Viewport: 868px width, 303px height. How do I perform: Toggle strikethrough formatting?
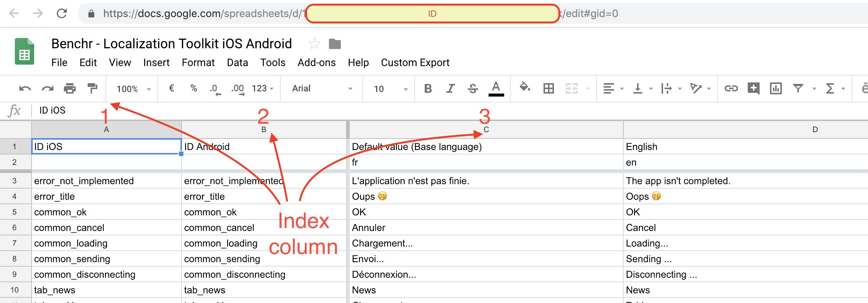click(473, 88)
